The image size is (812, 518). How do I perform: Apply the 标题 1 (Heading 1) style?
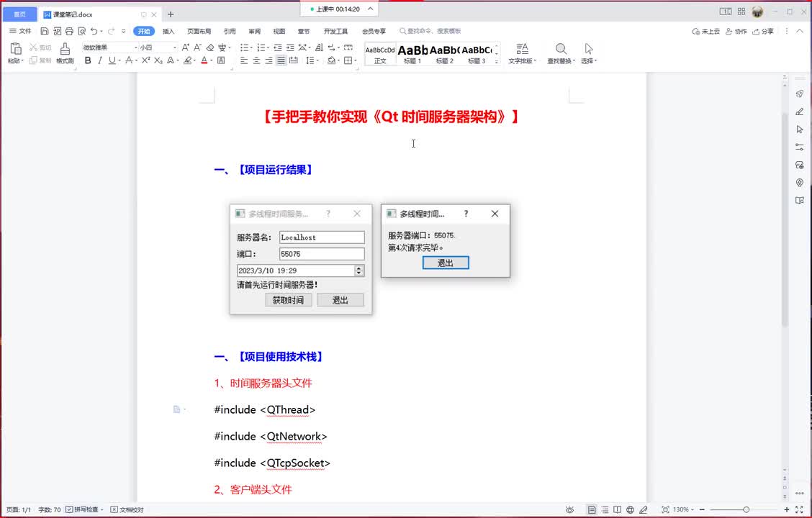[412, 54]
